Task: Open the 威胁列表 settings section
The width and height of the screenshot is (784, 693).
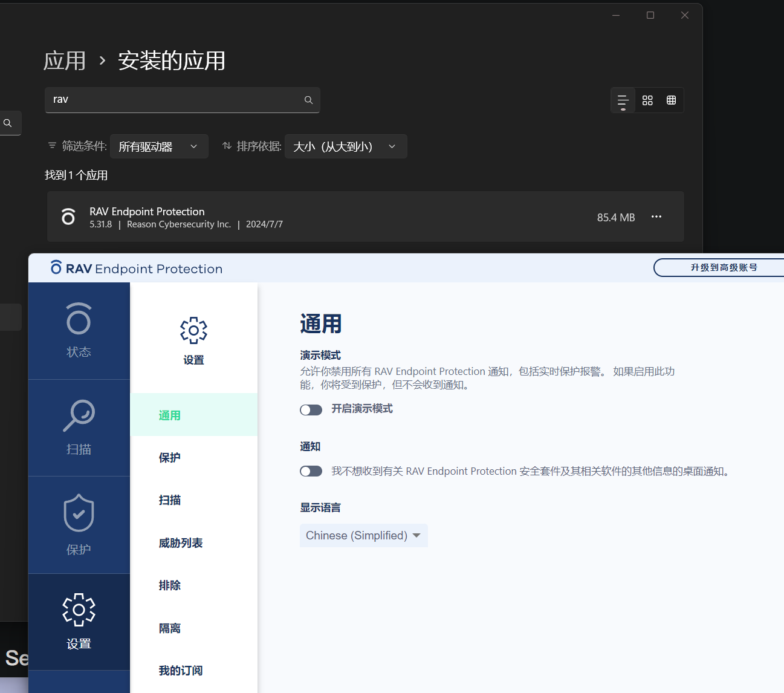Action: 180,542
